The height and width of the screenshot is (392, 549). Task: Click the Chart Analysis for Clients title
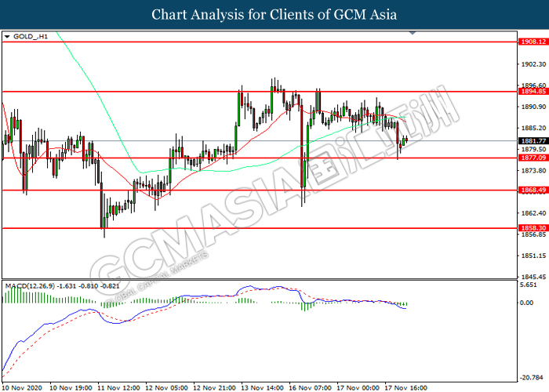(274, 14)
